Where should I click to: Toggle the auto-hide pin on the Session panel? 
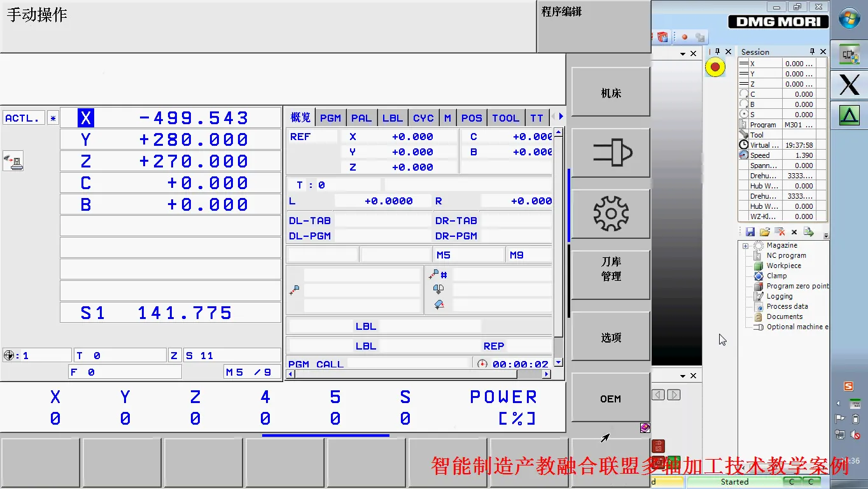pos(813,52)
